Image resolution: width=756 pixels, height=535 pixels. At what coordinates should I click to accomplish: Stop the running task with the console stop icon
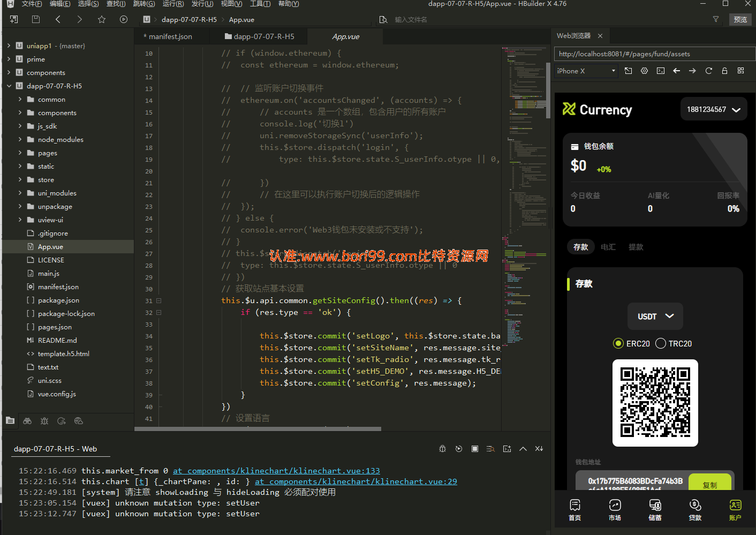point(475,449)
